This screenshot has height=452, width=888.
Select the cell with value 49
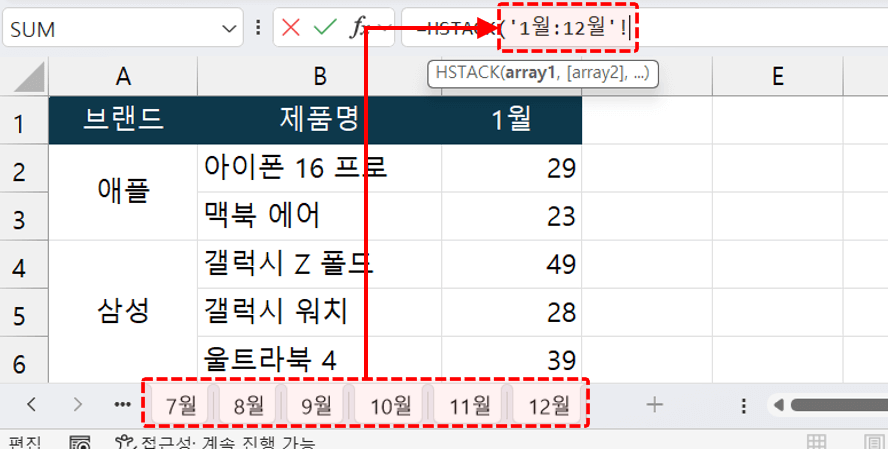[511, 265]
